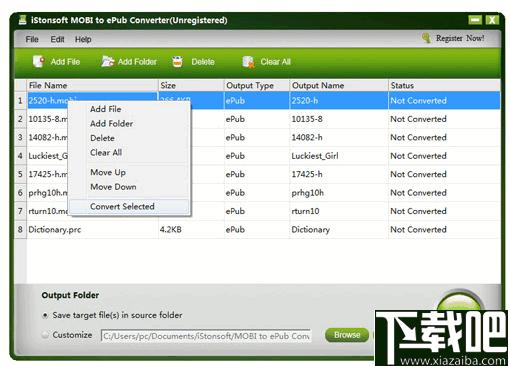Click the Browse button
This screenshot has width=510, height=366.
pos(347,335)
